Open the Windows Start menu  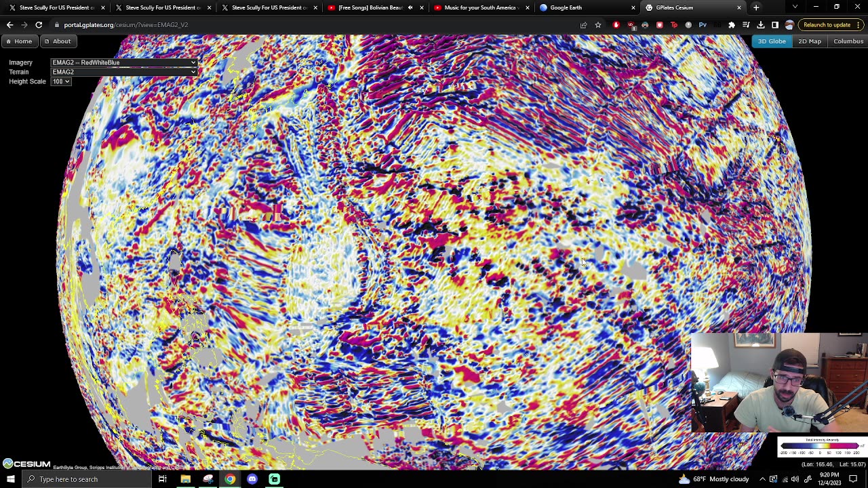point(10,479)
